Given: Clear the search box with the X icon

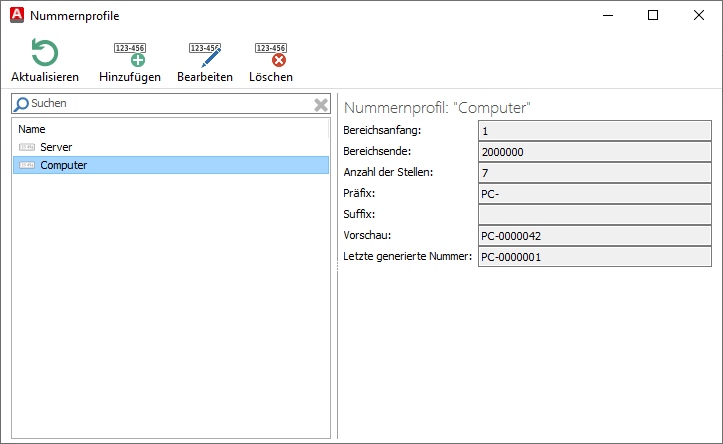Looking at the screenshot, I should click(321, 104).
